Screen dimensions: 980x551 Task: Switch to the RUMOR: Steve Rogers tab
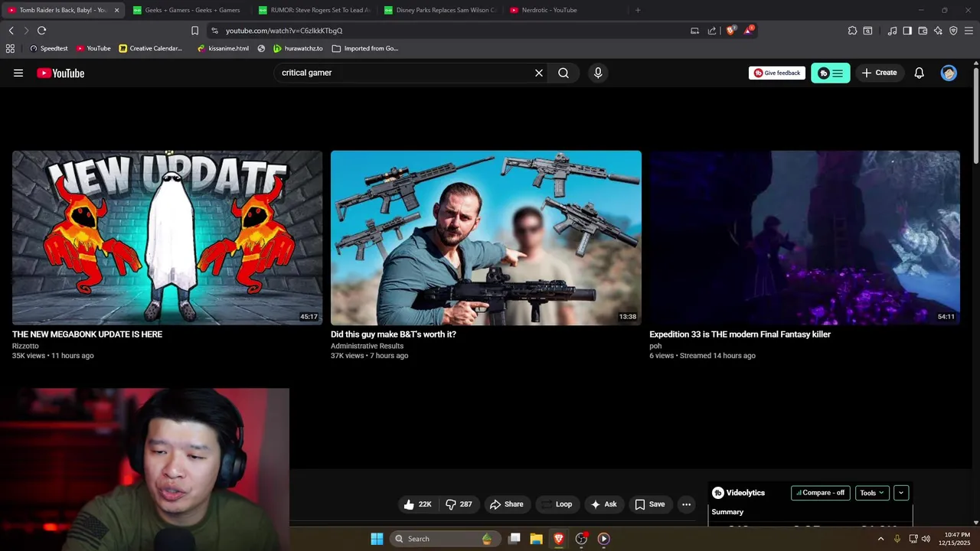[x=314, y=10]
